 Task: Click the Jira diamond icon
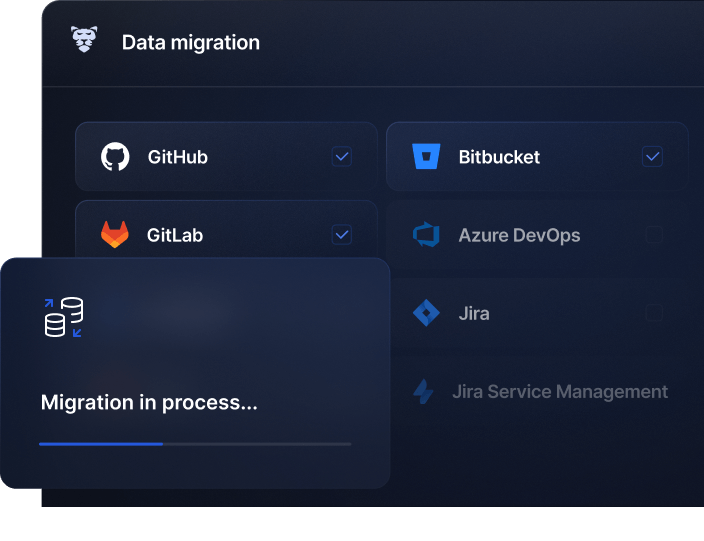[426, 313]
